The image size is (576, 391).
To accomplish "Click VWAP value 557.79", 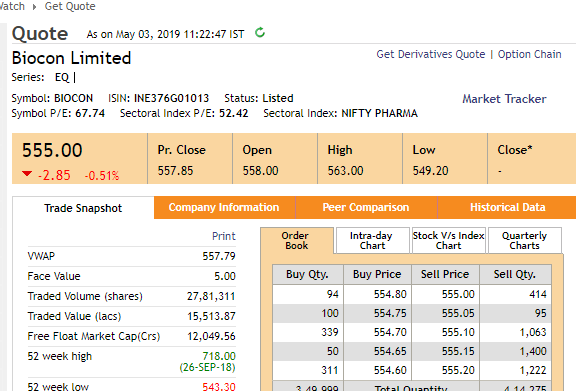I will point(219,256).
